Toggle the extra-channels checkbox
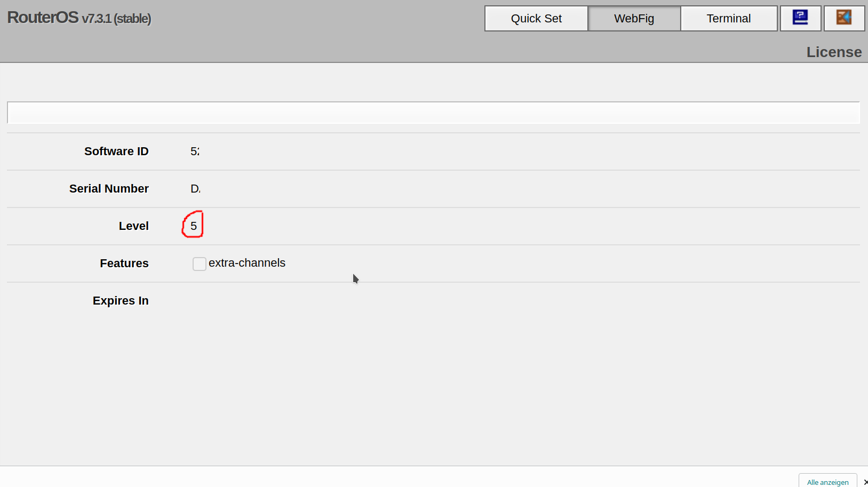The height and width of the screenshot is (487, 868). point(199,264)
